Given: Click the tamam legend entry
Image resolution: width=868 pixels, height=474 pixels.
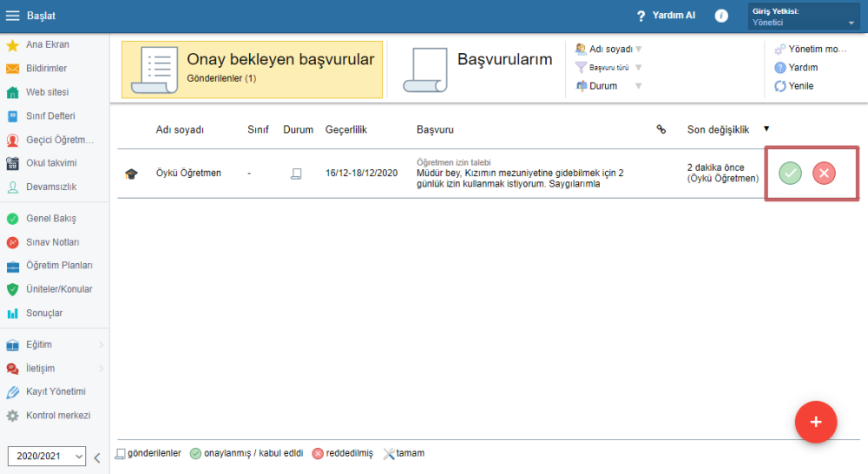Looking at the screenshot, I should click(404, 453).
